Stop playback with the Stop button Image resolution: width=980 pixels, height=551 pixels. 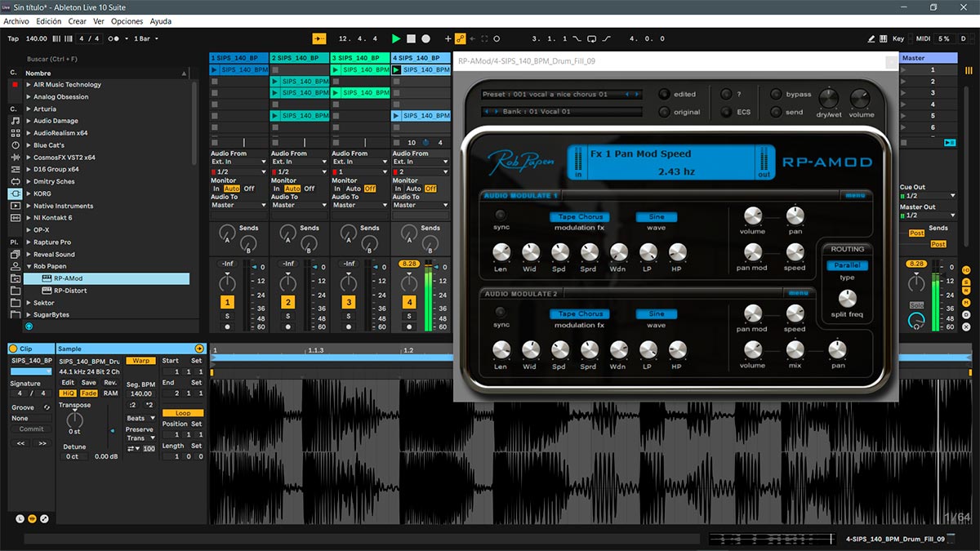(x=411, y=38)
